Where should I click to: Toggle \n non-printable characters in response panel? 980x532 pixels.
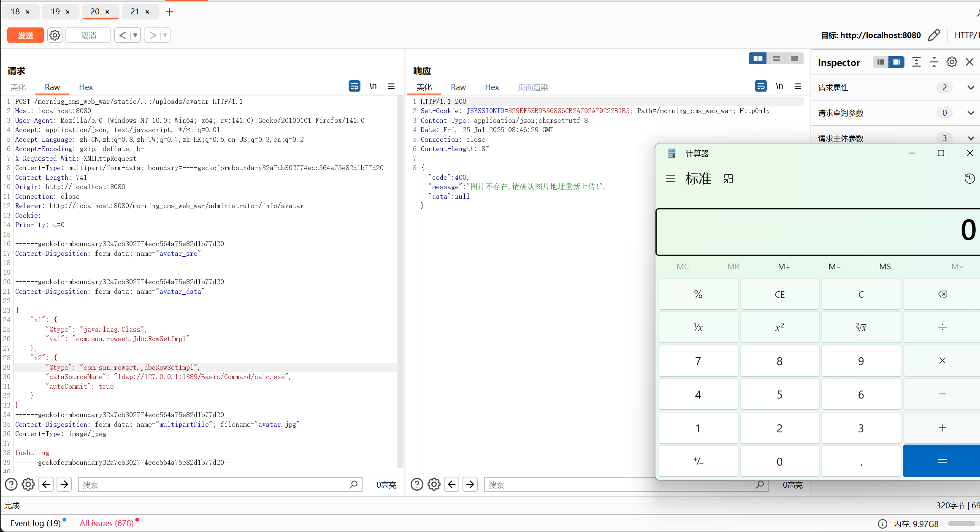(x=779, y=86)
